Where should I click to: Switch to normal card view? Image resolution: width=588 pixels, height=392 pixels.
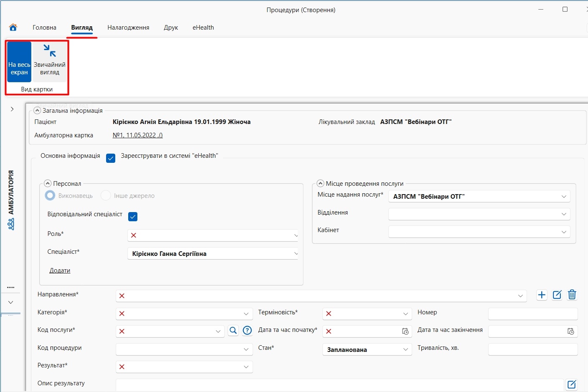50,62
